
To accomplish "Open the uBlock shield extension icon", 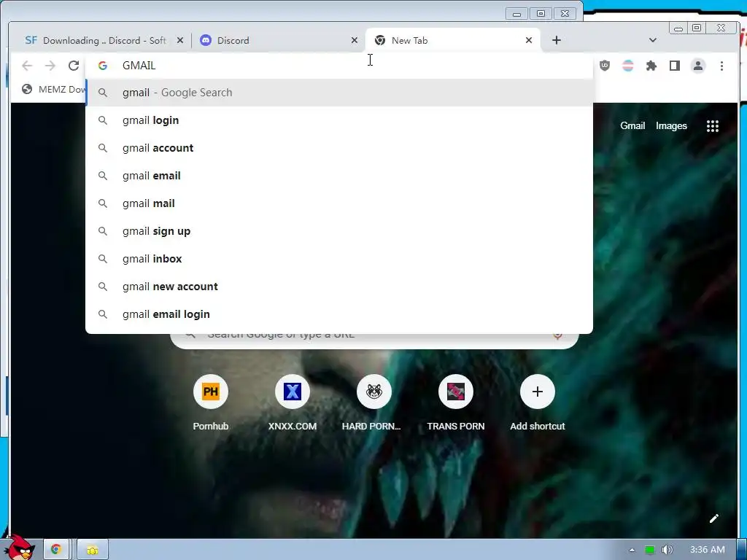I will coord(605,66).
